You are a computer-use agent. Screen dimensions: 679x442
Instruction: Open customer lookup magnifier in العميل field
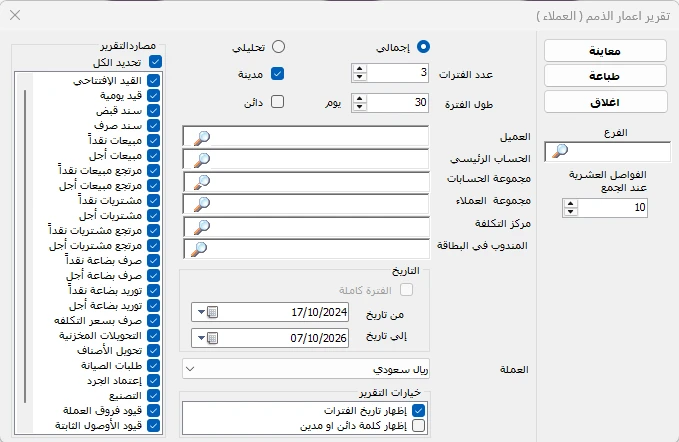pyautogui.click(x=201, y=138)
